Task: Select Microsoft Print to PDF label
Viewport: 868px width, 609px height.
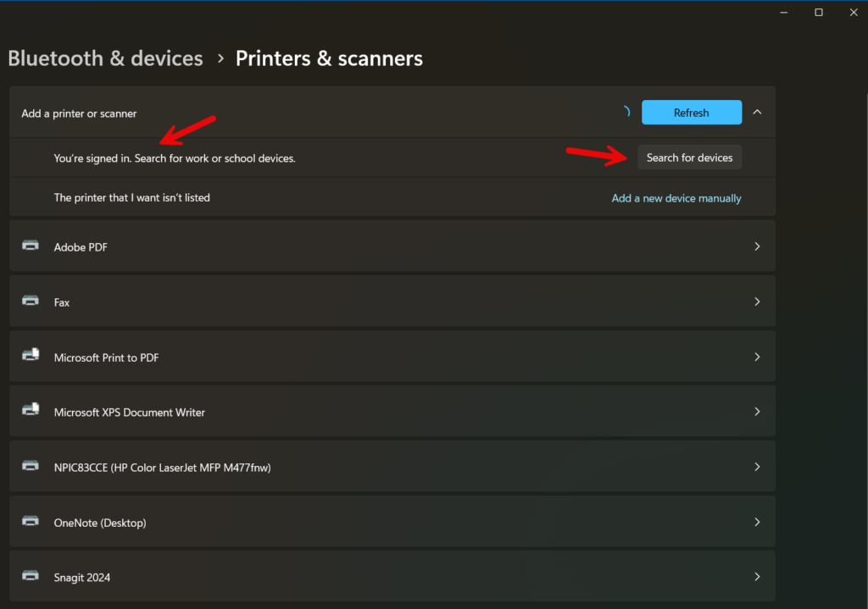Action: coord(106,358)
